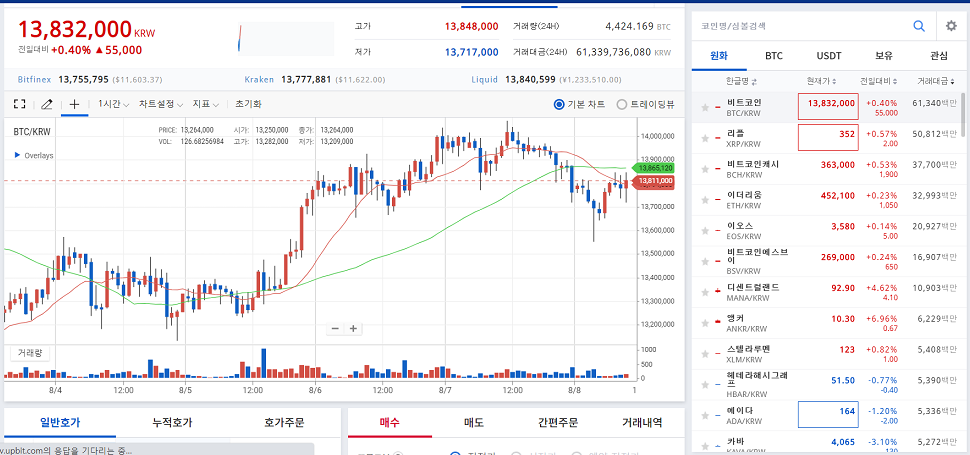Click the Bitfinex price 13,755,795
This screenshot has width=970, height=455.
(84, 80)
